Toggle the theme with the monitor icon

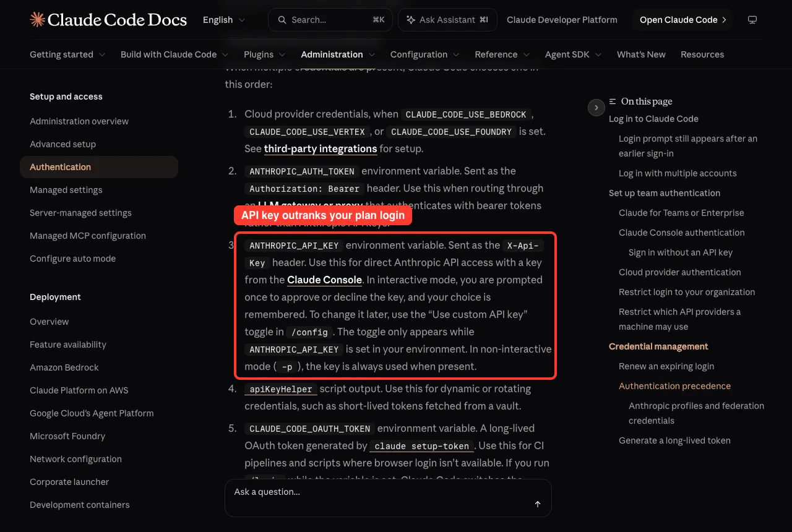pyautogui.click(x=752, y=20)
